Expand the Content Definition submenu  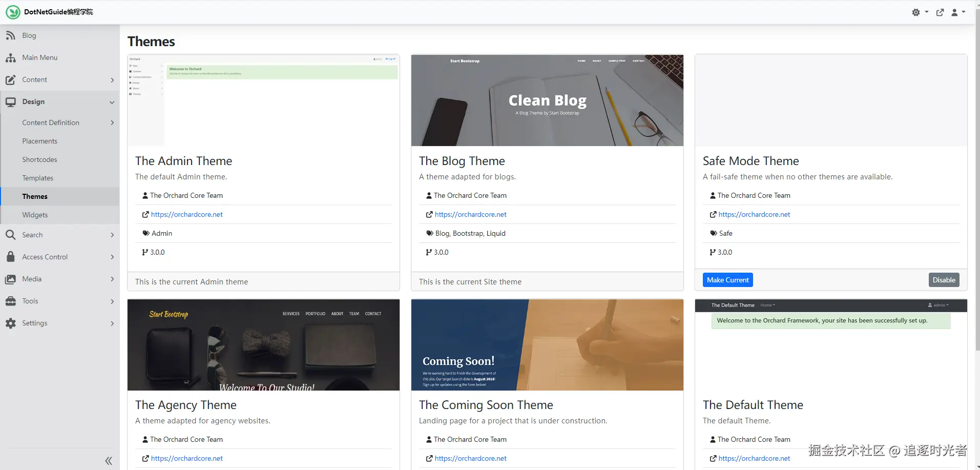point(112,122)
